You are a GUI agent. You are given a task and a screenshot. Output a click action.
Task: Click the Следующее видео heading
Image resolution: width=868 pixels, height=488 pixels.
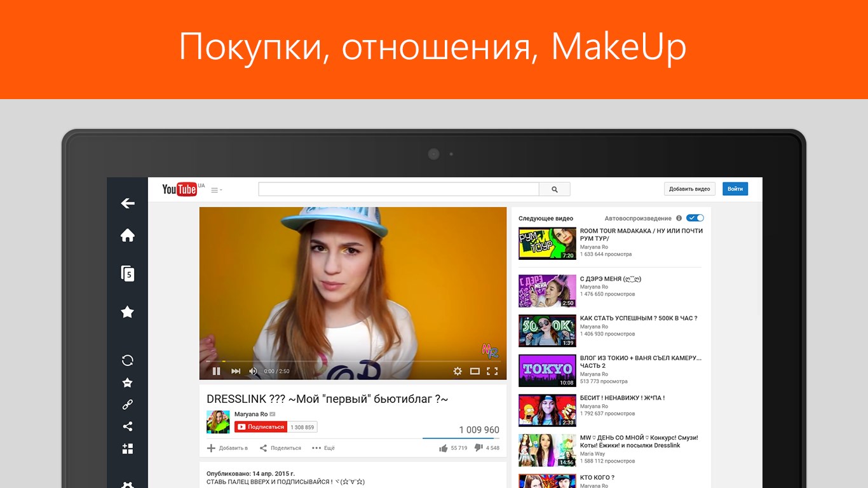(546, 218)
